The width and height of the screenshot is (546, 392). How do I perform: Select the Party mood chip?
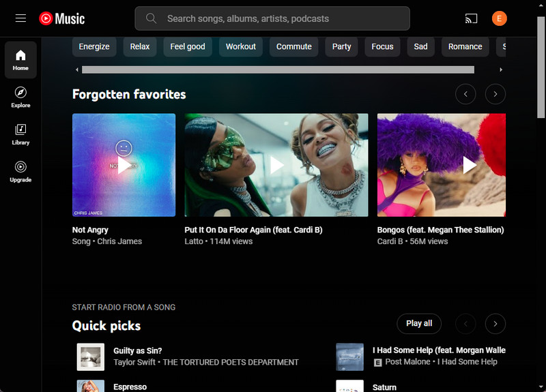(x=342, y=46)
